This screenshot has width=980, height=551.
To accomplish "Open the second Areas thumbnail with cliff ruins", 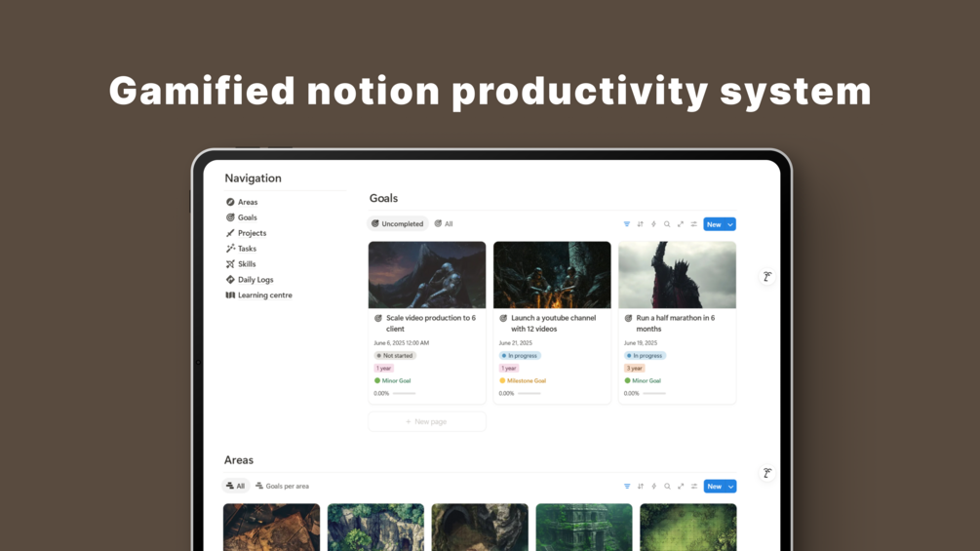I will tap(375, 528).
